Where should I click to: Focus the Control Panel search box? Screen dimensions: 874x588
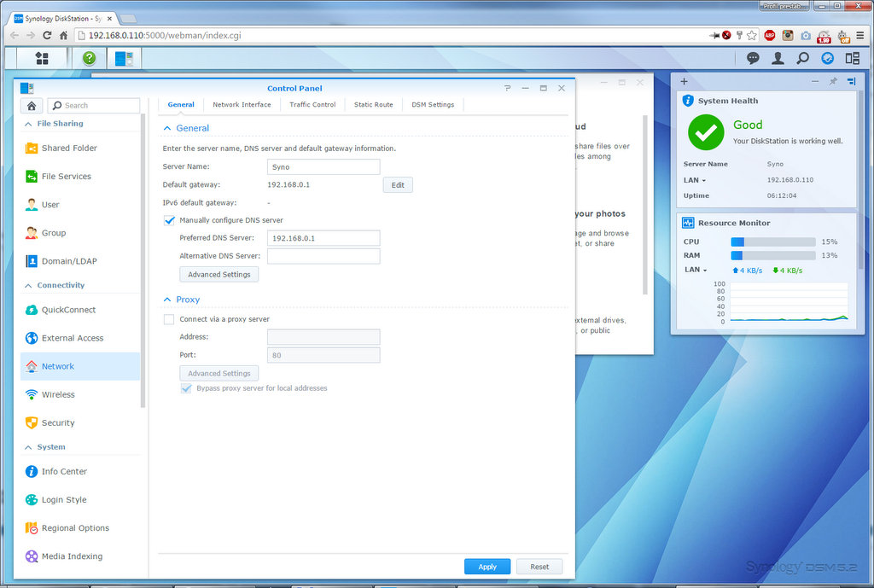(94, 105)
